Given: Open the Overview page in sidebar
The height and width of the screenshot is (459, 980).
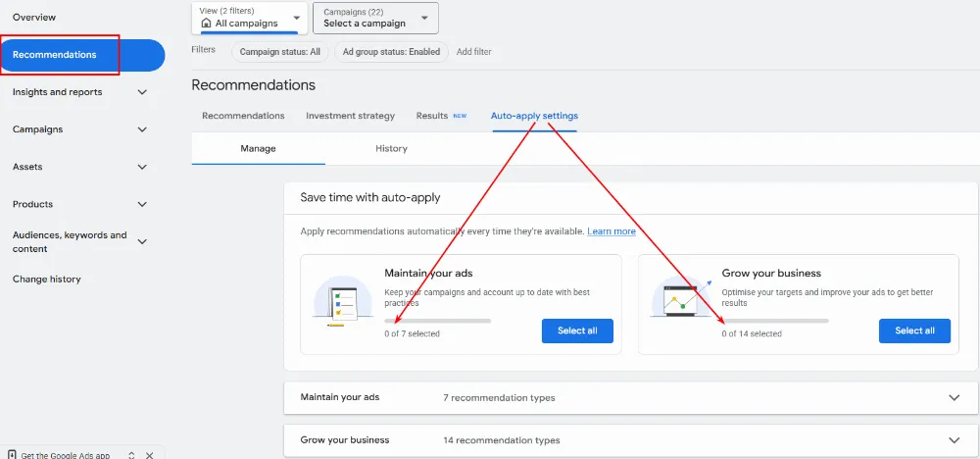Looking at the screenshot, I should [33, 18].
